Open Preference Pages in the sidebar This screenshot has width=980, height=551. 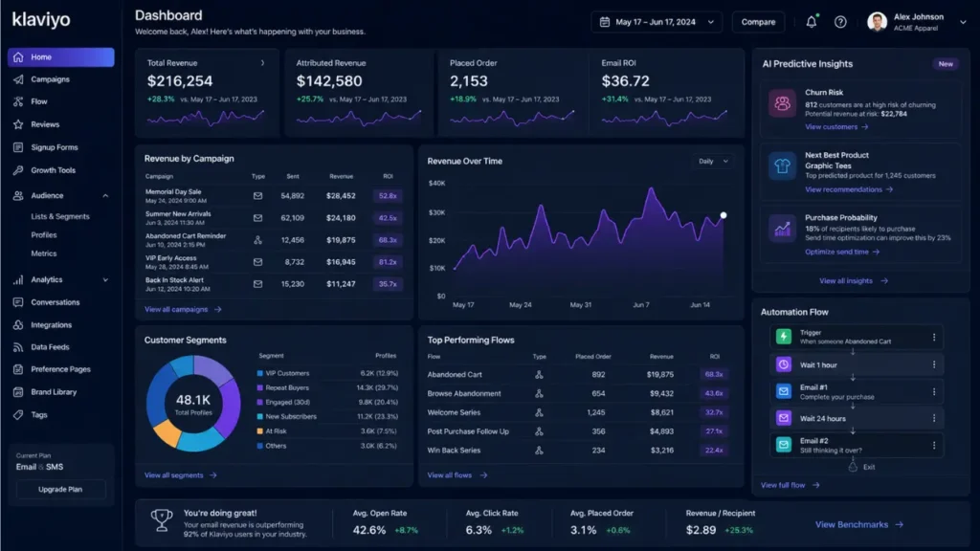point(60,369)
